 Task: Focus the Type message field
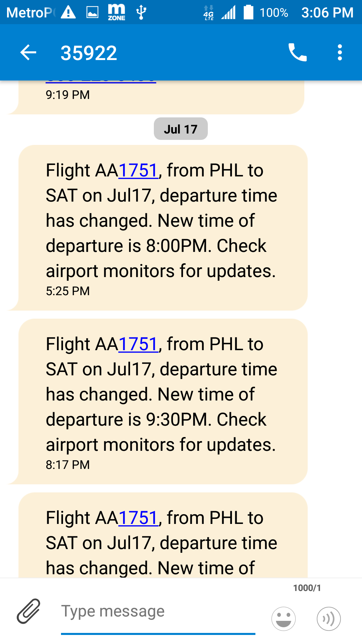158,611
